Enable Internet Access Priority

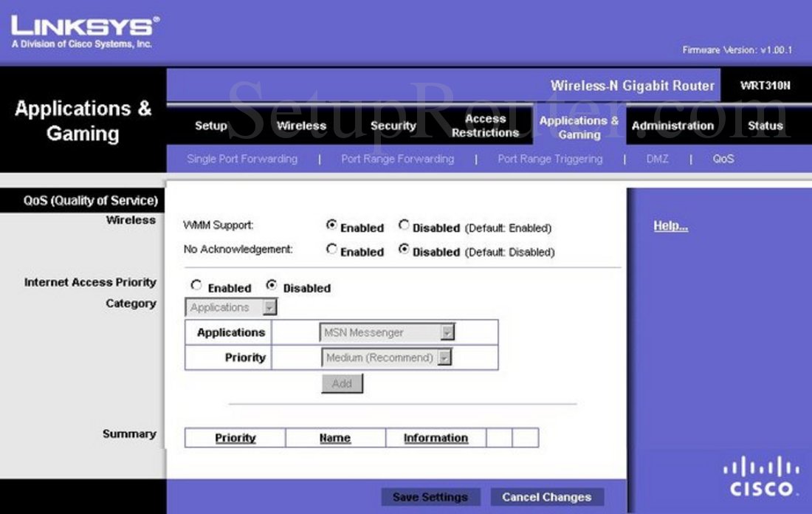point(196,287)
